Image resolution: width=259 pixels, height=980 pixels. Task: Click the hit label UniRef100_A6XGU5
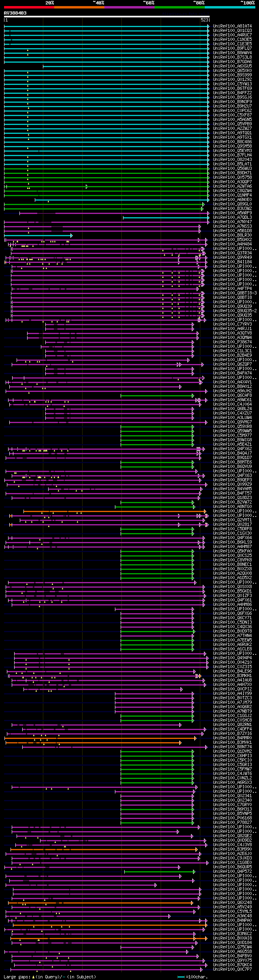pos(232,66)
